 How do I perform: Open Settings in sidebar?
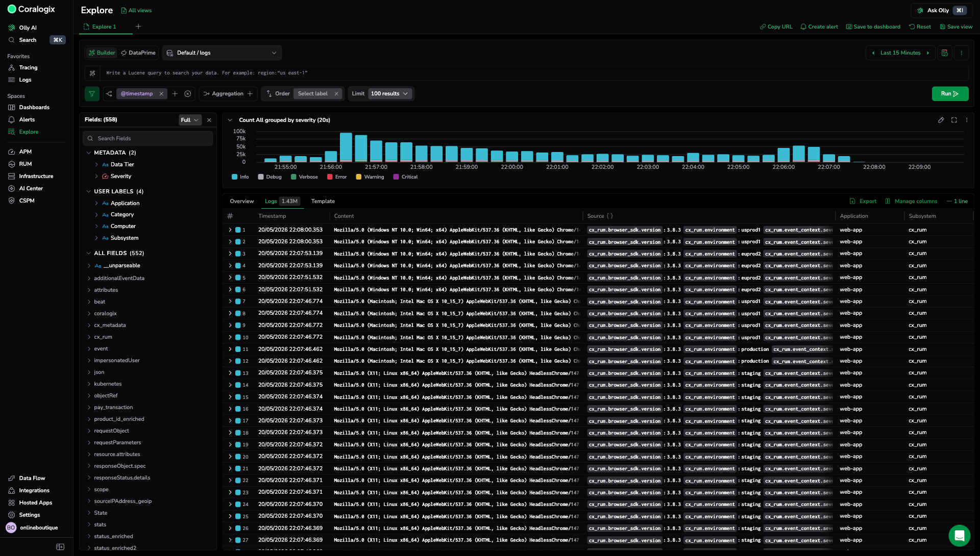pos(29,515)
